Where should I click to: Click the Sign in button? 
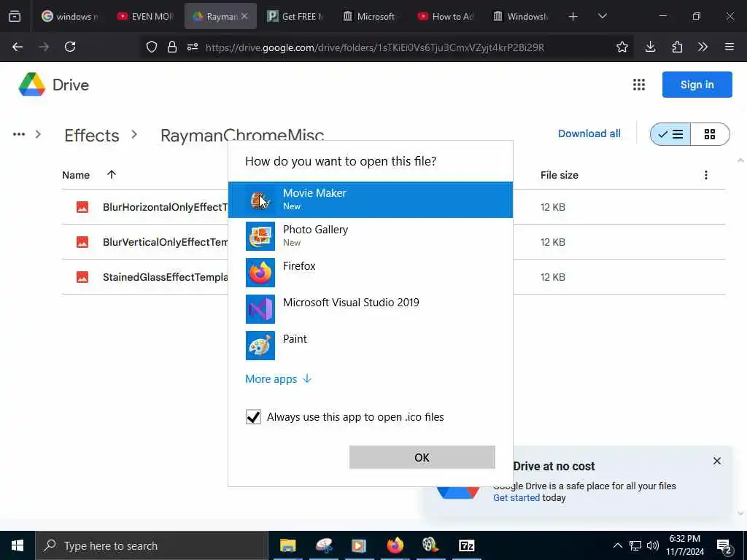[697, 85]
